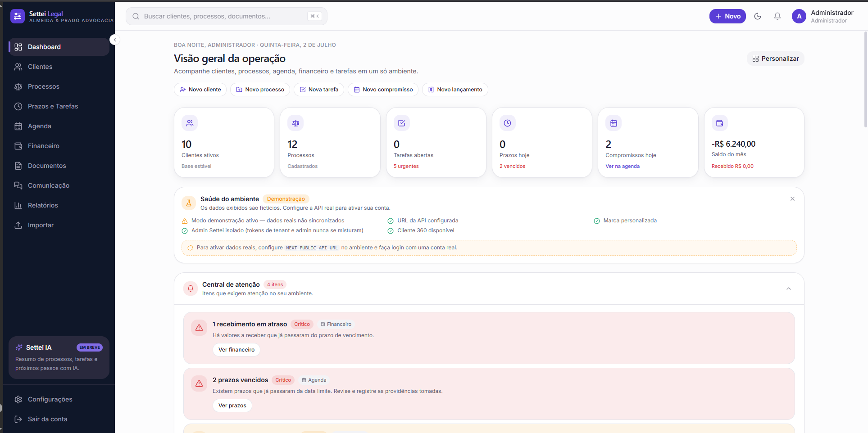Click the Financeiro wallet icon in sidebar
Screen dimensions: 868x433
point(18,146)
